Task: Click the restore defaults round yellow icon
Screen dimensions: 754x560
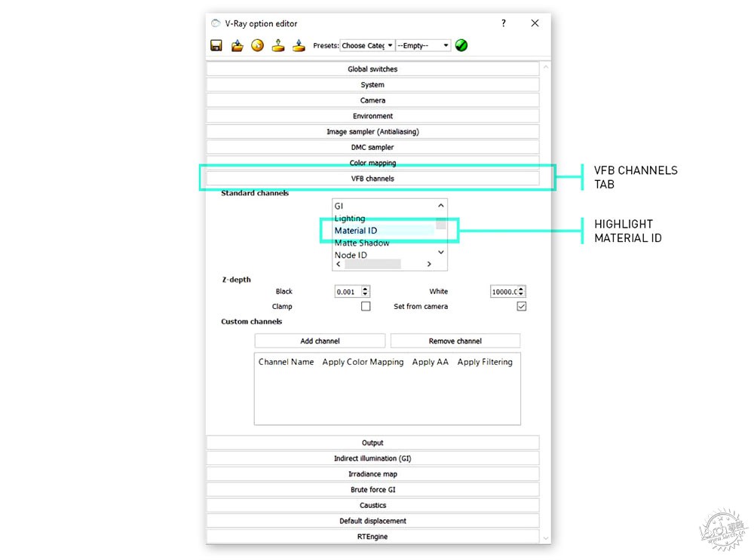Action: (258, 46)
